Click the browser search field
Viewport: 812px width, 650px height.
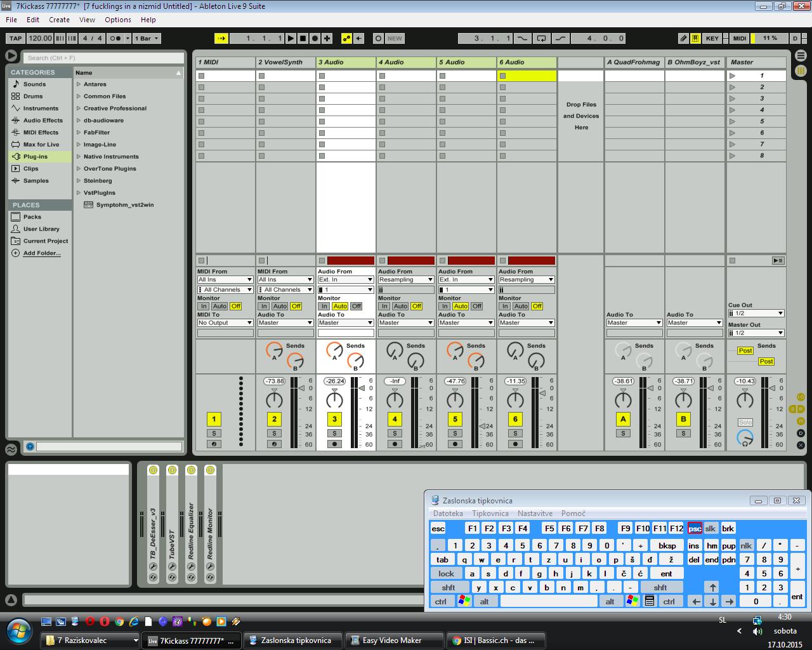105,57
